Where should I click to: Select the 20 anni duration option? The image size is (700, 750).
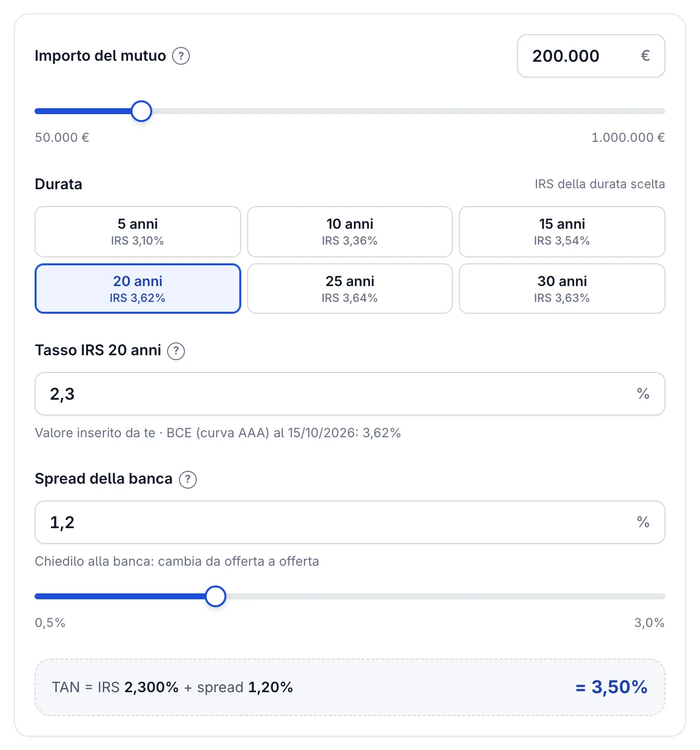click(138, 289)
